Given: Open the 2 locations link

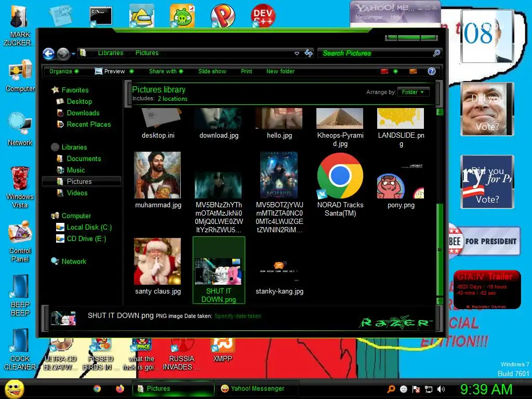Looking at the screenshot, I should [x=172, y=99].
